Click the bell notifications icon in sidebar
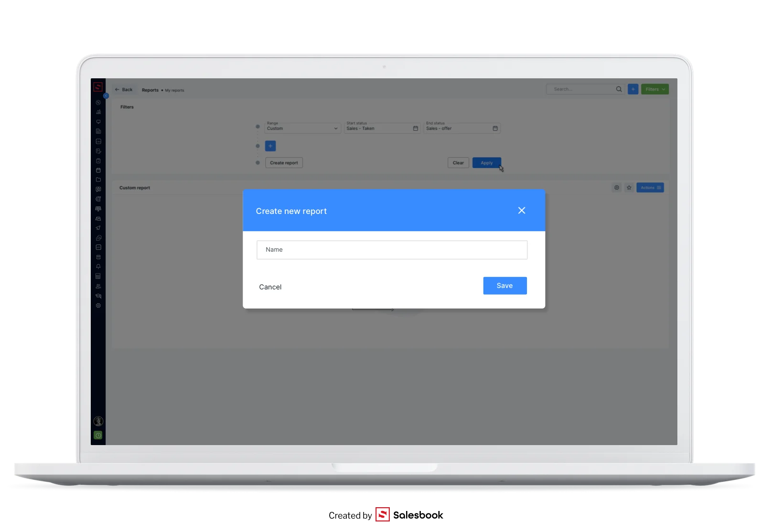 98,266
